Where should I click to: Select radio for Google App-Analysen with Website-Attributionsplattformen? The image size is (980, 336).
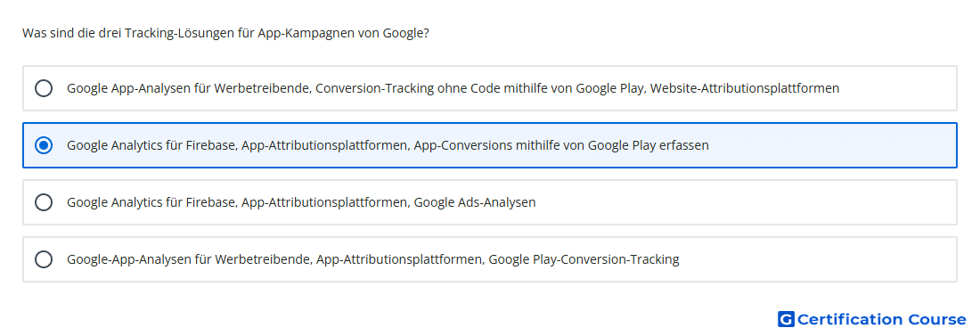44,88
